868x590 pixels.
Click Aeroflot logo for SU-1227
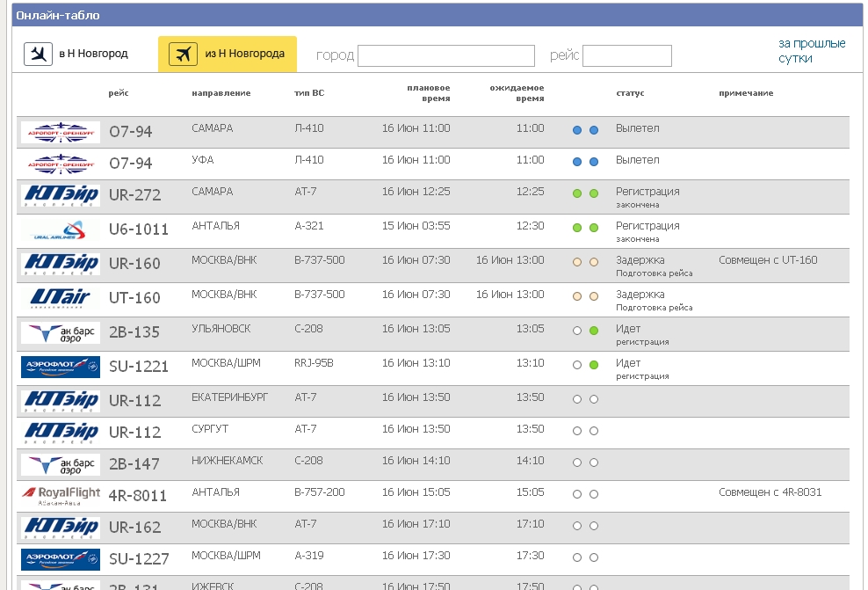click(61, 559)
